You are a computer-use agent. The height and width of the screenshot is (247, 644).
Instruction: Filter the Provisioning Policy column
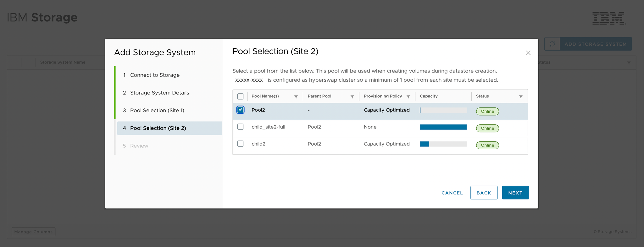(408, 97)
